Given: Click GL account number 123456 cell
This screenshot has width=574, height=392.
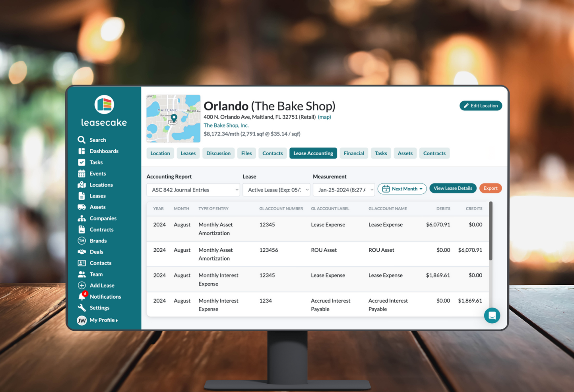Looking at the screenshot, I should (269, 250).
